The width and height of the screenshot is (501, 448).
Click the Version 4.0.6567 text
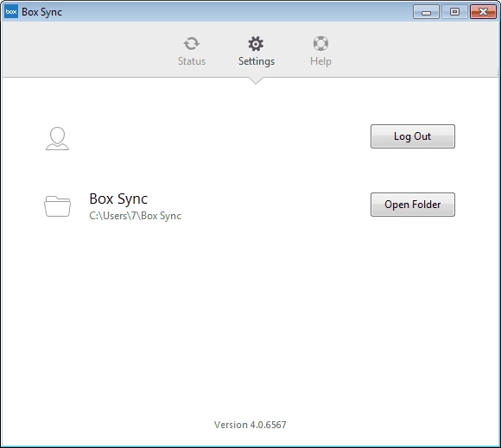click(250, 425)
